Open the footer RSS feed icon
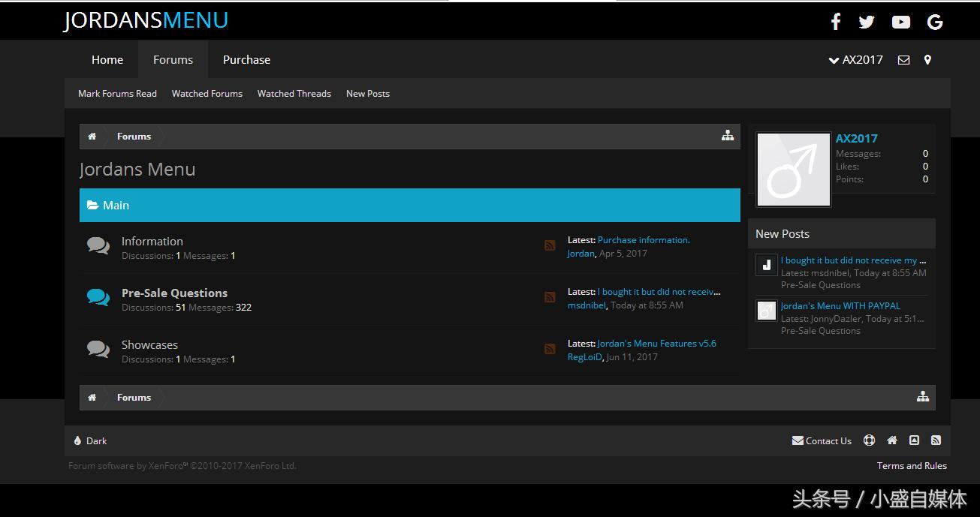980x517 pixels. coord(936,440)
